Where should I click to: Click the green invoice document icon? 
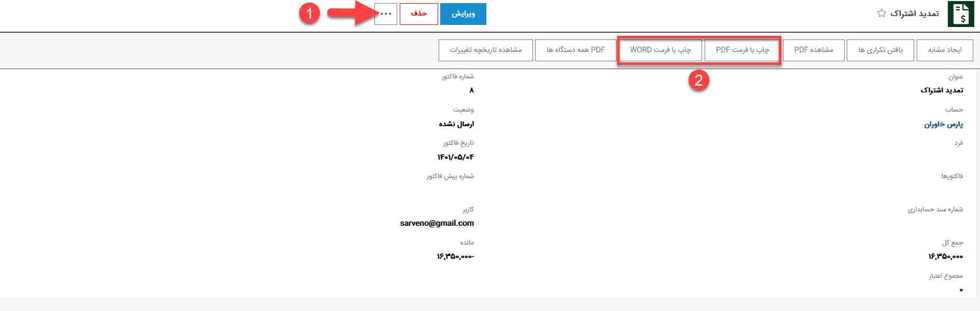tap(960, 14)
